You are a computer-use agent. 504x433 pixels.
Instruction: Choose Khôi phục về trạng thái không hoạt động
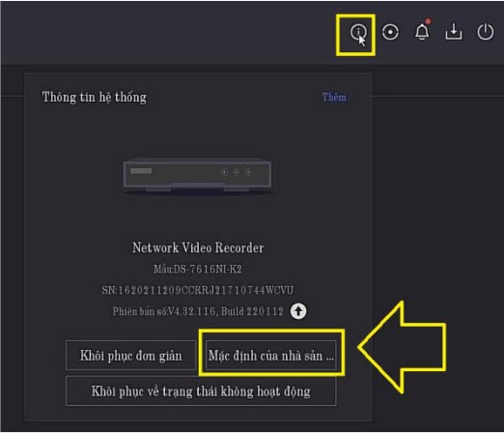tap(201, 391)
